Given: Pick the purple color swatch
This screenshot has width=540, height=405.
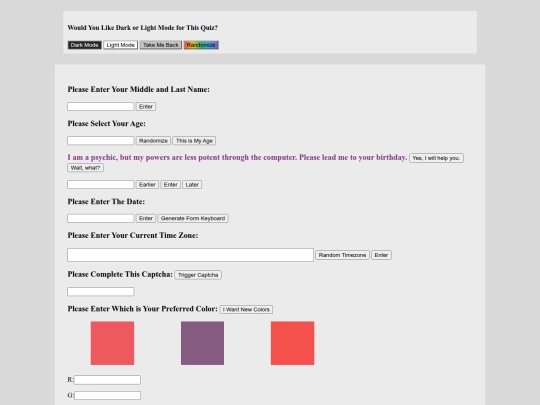Looking at the screenshot, I should [202, 343].
